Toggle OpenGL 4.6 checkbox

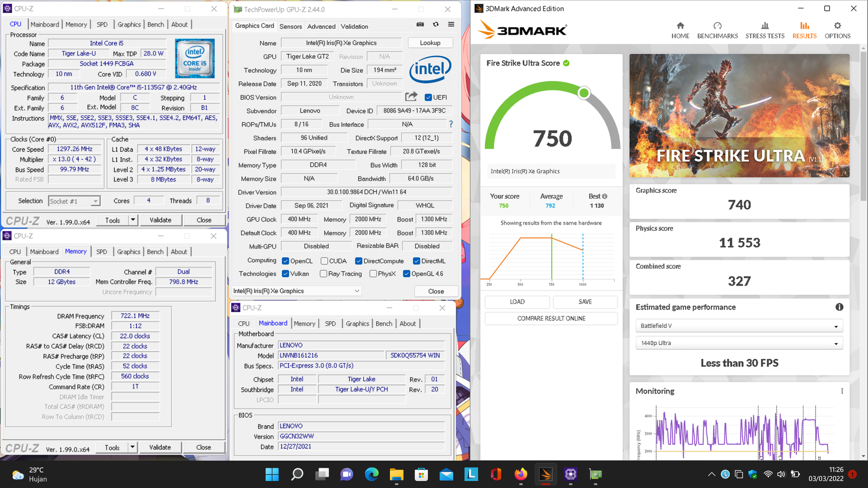(406, 273)
